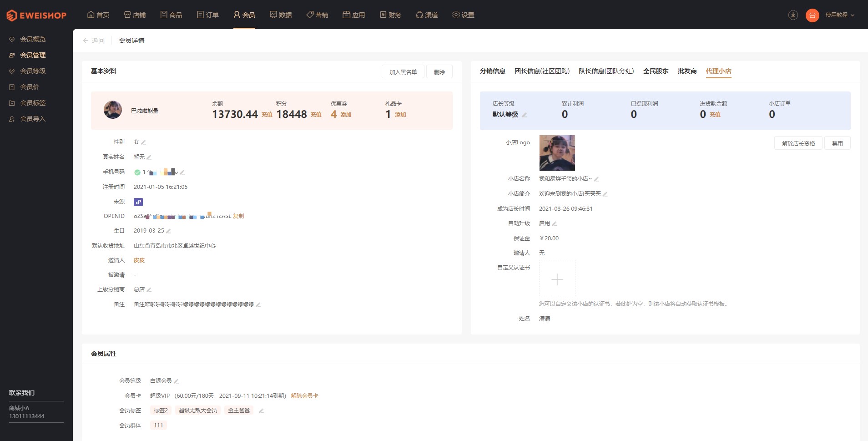Edit the 备注 remark pencil icon
The width and height of the screenshot is (868, 441).
tap(258, 305)
